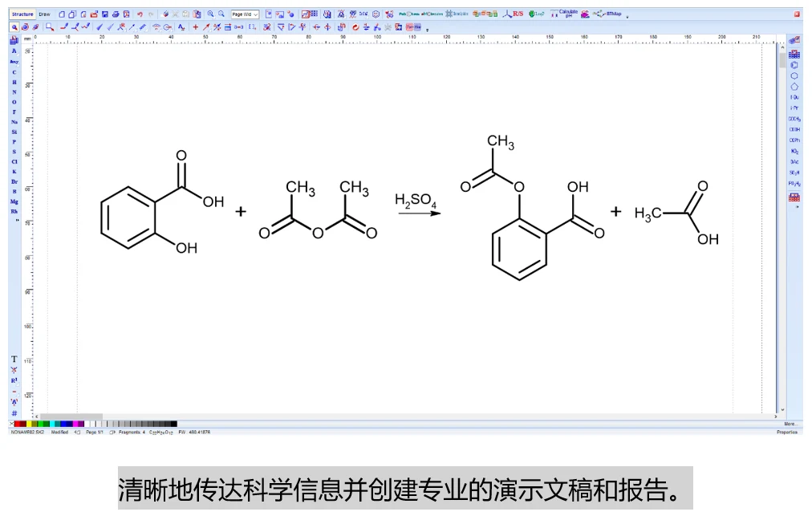Pick the cyan color swatch

(52, 424)
